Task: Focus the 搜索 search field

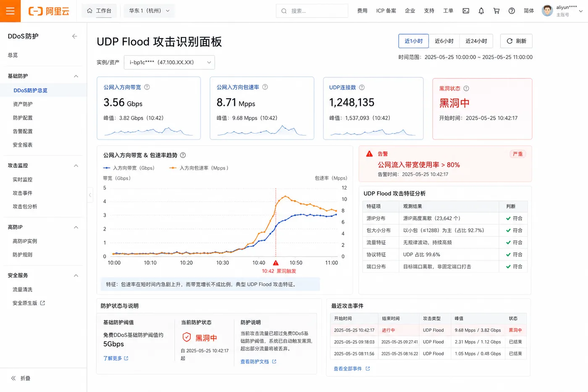Action: coord(312,11)
